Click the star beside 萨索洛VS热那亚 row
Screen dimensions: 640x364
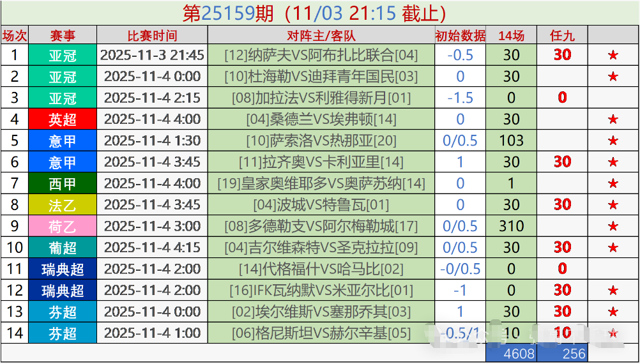[x=613, y=140]
